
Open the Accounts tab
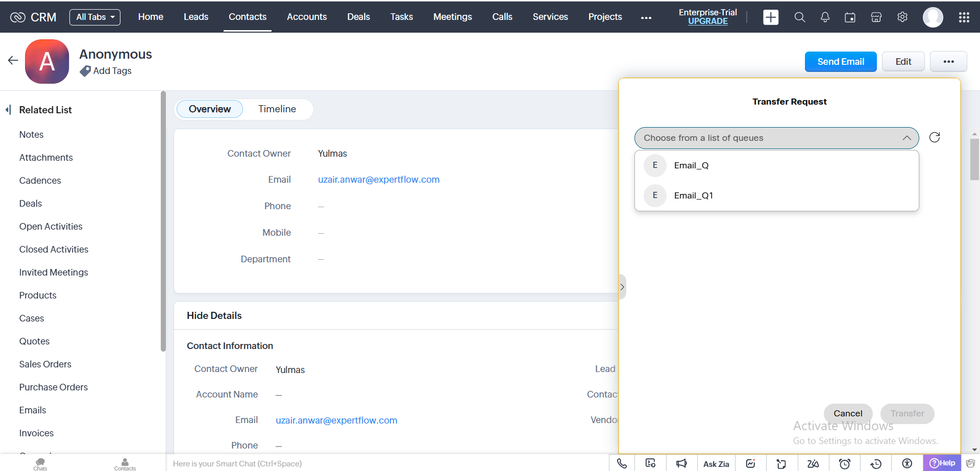click(x=306, y=17)
